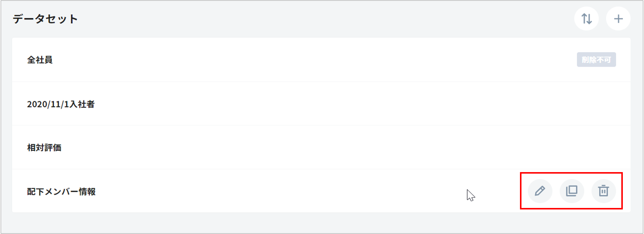The height and width of the screenshot is (234, 644).
Task: Click the 配下メンバー情報 label text
Action: pyautogui.click(x=61, y=191)
